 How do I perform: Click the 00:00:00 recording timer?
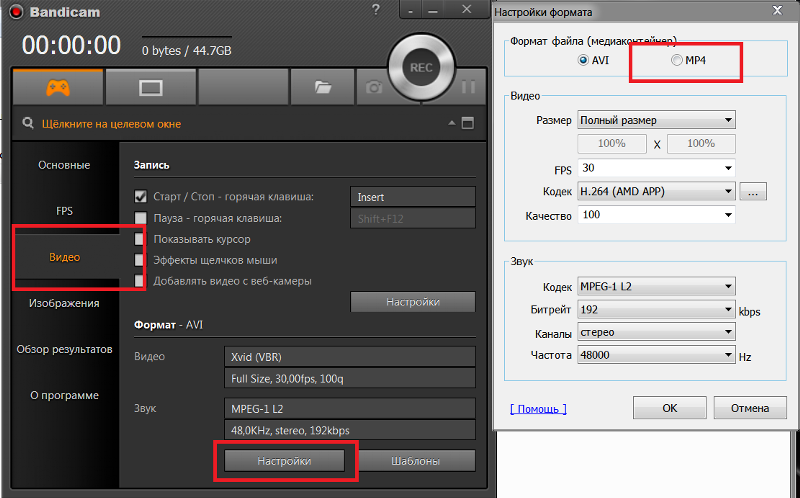(x=71, y=45)
